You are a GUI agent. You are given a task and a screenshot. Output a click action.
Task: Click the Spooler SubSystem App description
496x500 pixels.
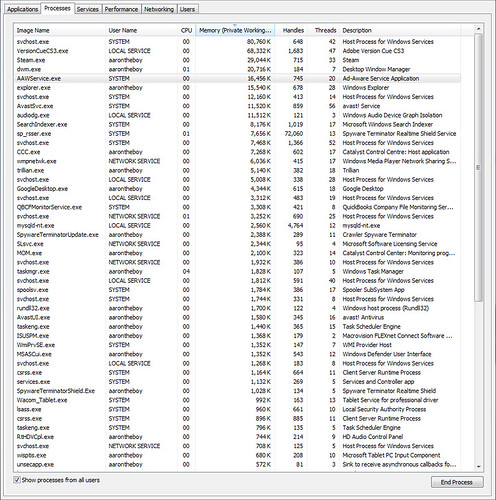click(373, 290)
